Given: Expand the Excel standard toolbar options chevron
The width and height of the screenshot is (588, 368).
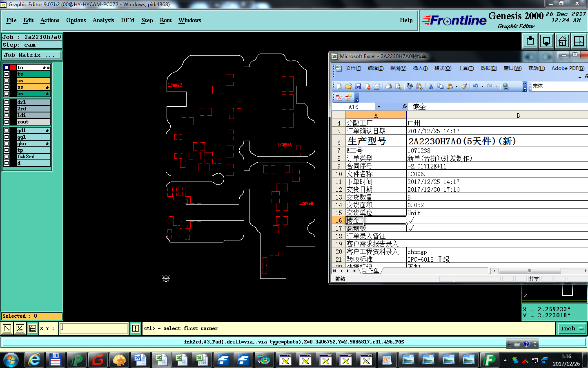Looking at the screenshot, I should 525,86.
